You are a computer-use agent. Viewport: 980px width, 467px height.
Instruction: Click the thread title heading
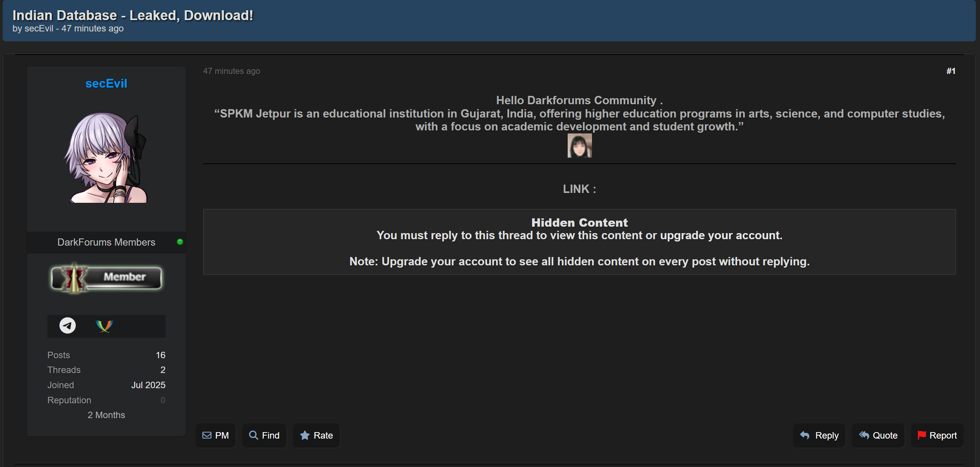[x=133, y=16]
